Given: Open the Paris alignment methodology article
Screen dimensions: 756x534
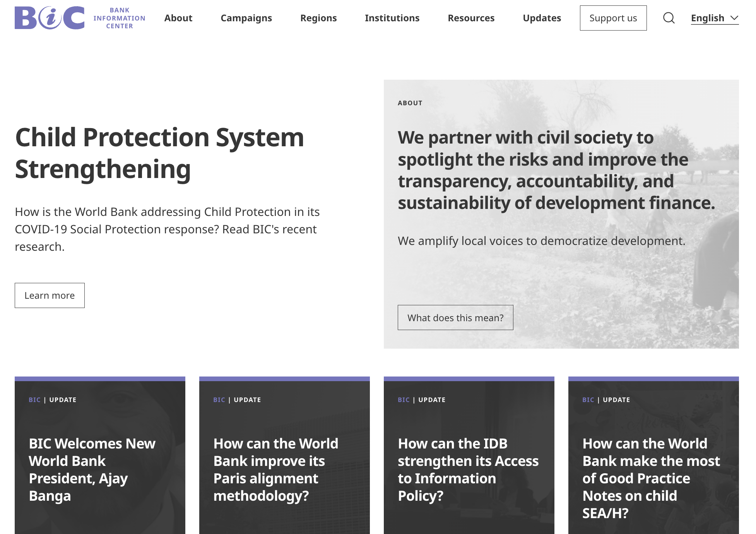Looking at the screenshot, I should 275,469.
